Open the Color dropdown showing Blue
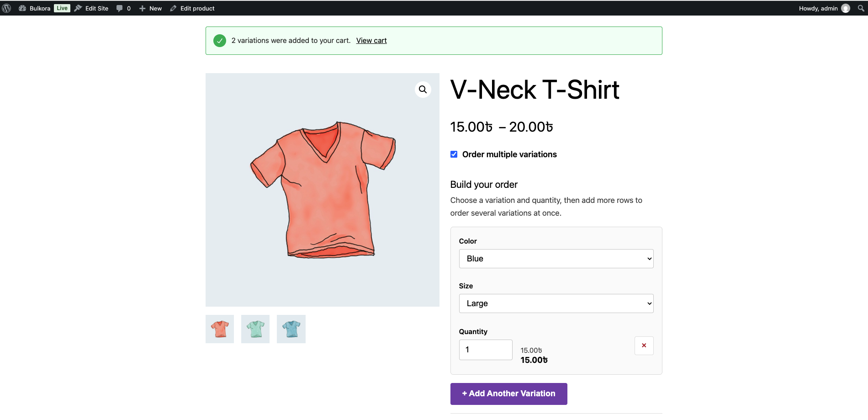868x420 pixels. click(x=556, y=259)
